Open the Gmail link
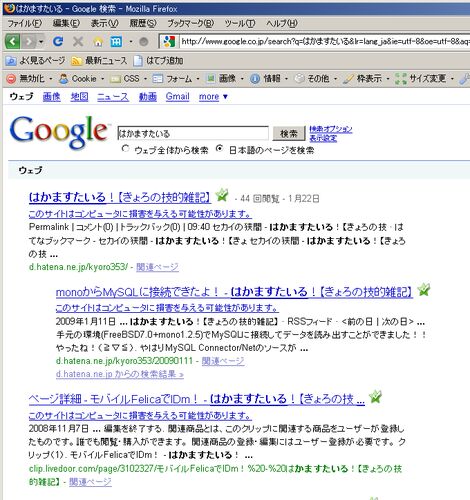Image resolution: width=470 pixels, height=500 pixels. 177,97
